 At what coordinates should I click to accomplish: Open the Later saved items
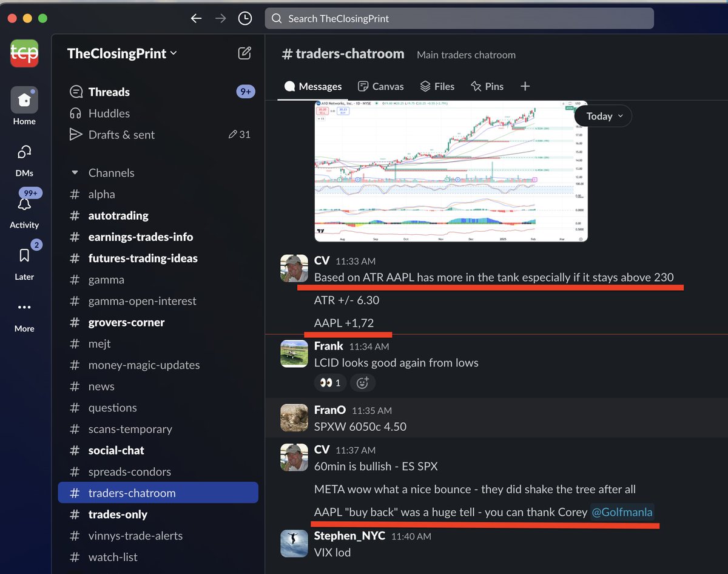point(24,261)
